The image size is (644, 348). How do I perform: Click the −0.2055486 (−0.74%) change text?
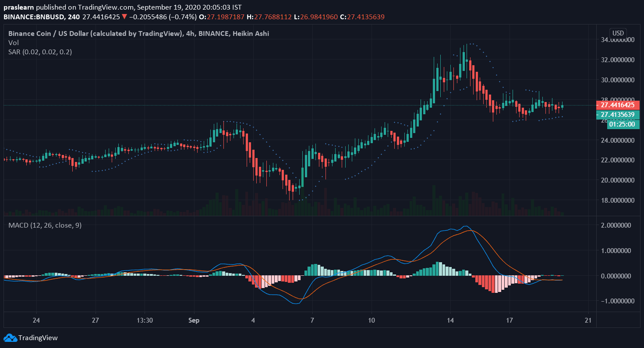tap(162, 17)
